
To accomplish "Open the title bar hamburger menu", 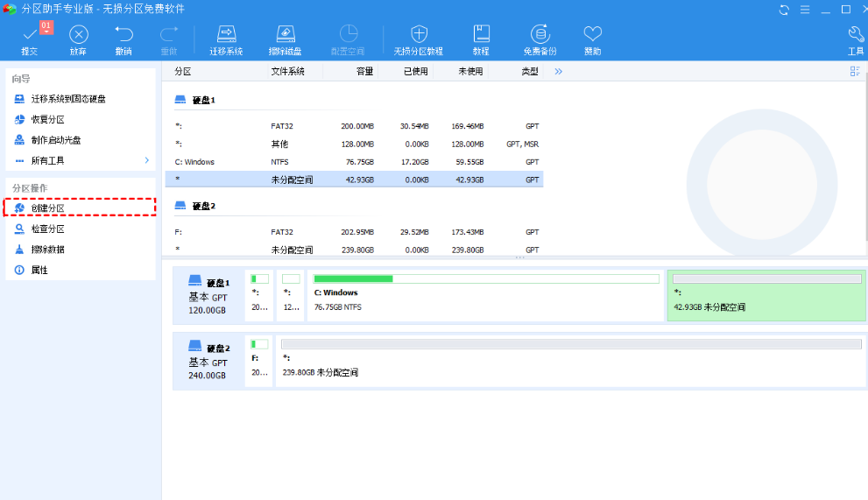I will tap(805, 10).
